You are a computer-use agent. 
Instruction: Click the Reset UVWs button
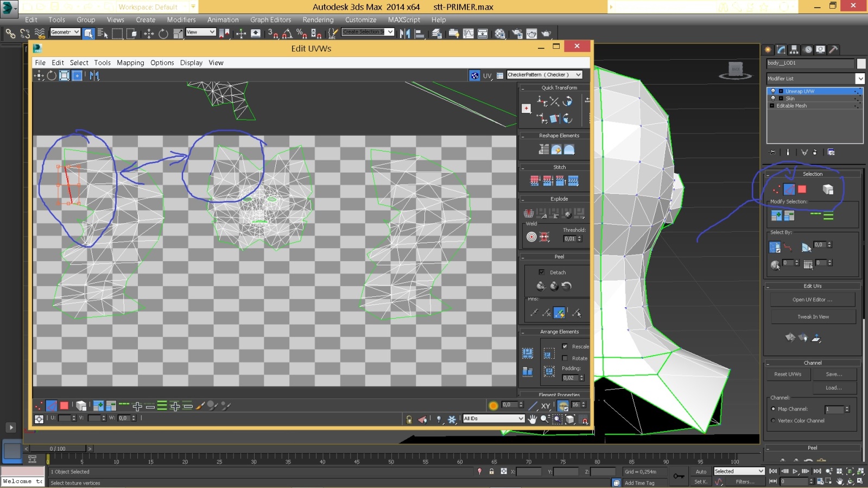pyautogui.click(x=788, y=375)
